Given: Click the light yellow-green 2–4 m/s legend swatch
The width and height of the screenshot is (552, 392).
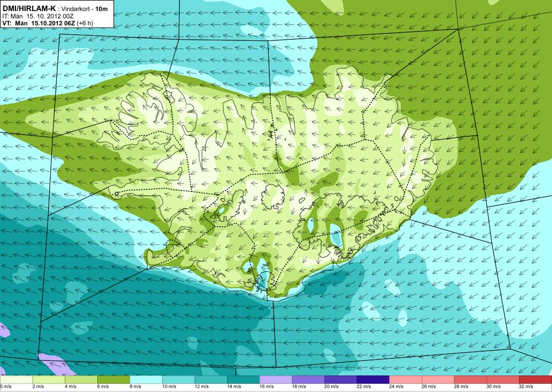Looking at the screenshot, I should pyautogui.click(x=49, y=380).
